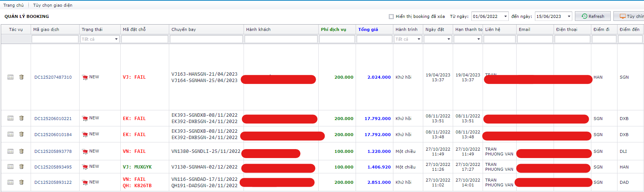Open the 'đến ngày' date dropdown
Viewport: 644px width, 192px height.
[x=569, y=16]
